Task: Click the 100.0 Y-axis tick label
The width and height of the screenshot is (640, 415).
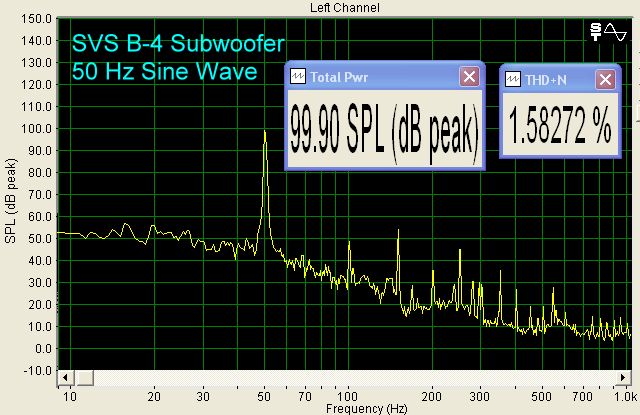Action: (36, 129)
